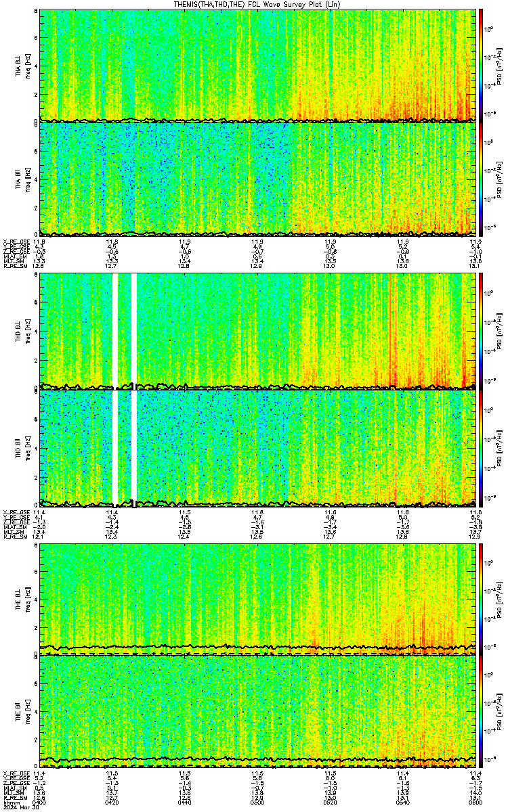Click the 0500 time tick label
This screenshot has height=812, width=508.
tap(257, 802)
